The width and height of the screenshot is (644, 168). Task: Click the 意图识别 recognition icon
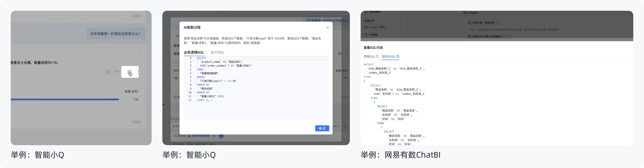click(x=470, y=23)
